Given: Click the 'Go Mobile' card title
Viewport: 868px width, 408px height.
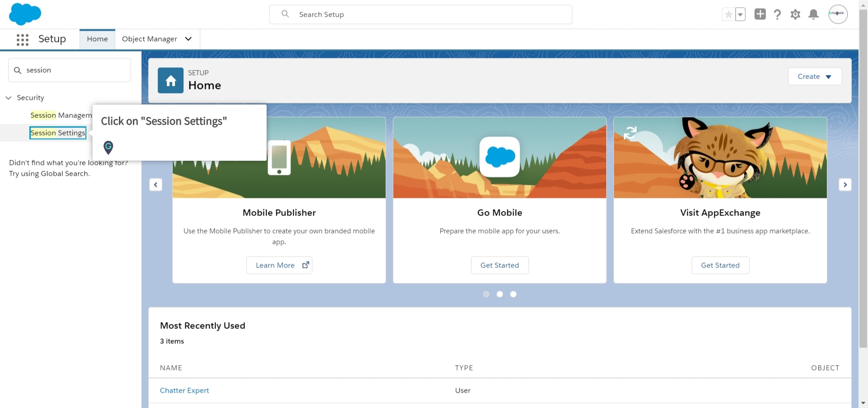Looking at the screenshot, I should click(500, 213).
